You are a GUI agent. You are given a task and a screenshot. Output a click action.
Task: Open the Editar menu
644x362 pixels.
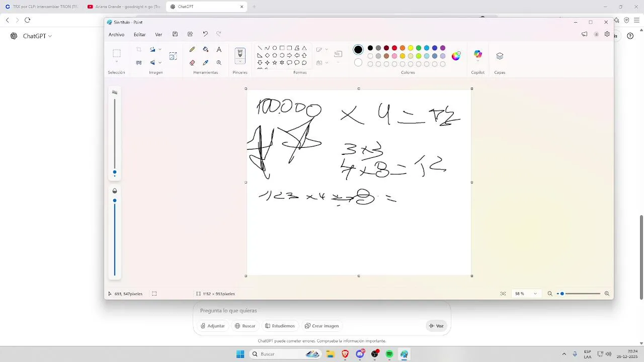pyautogui.click(x=140, y=35)
